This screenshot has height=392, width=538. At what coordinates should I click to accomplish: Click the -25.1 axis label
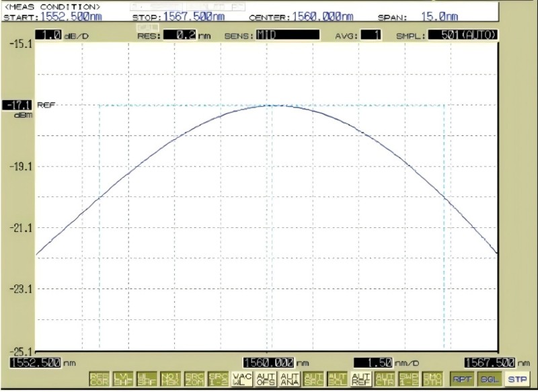[x=21, y=352]
